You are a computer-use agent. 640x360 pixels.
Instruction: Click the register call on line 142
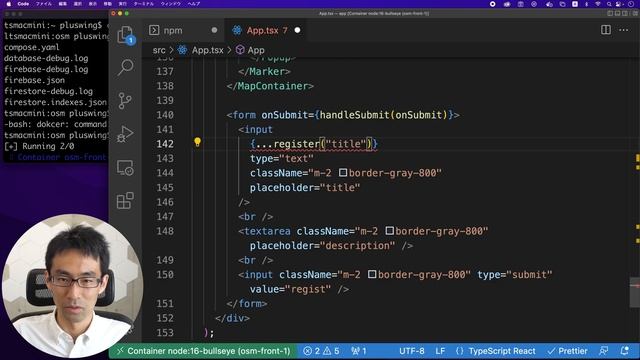pos(297,144)
